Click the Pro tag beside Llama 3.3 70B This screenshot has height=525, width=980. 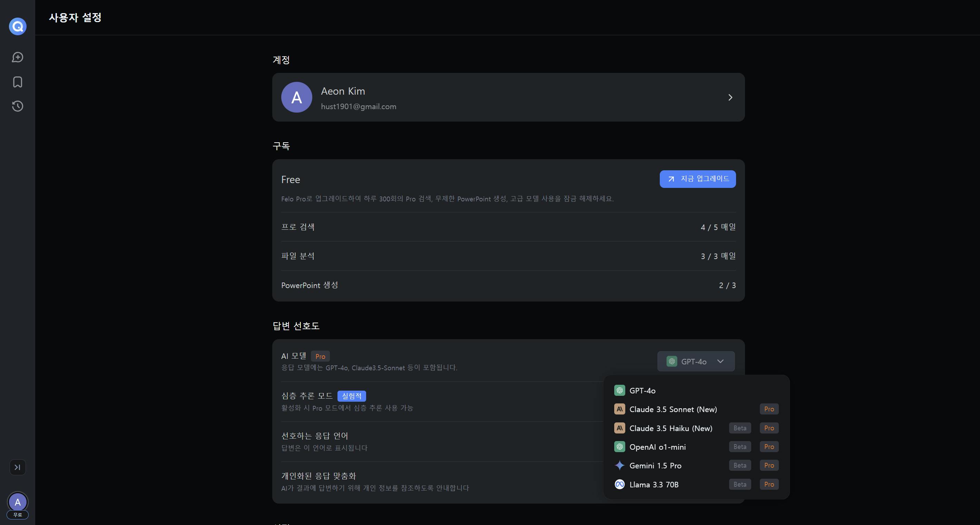pyautogui.click(x=769, y=484)
